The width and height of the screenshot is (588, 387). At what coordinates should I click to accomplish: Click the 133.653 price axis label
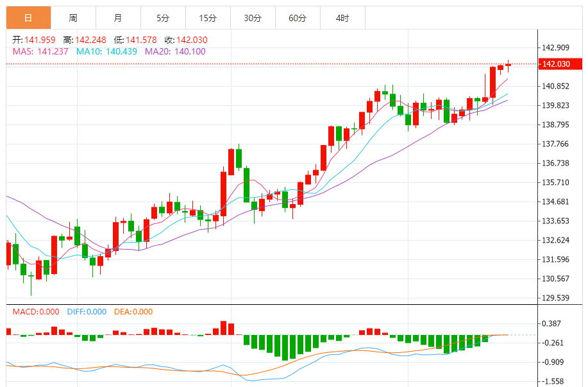[555, 221]
